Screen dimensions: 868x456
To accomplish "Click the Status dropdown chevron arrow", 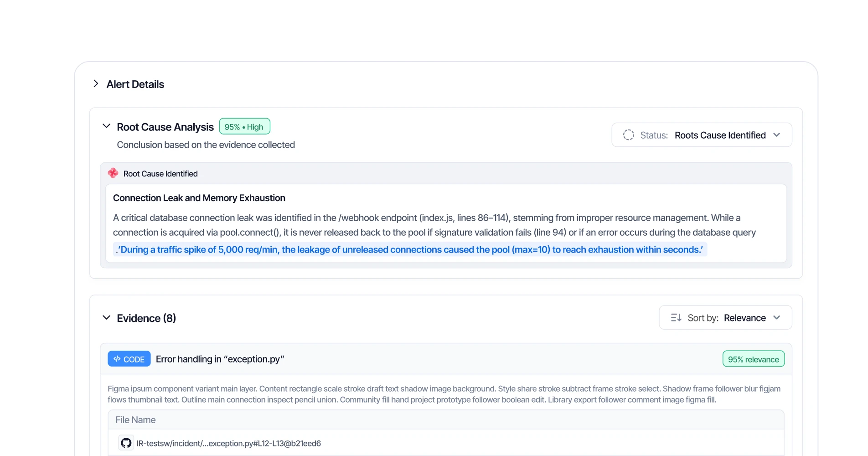I will coord(777,135).
